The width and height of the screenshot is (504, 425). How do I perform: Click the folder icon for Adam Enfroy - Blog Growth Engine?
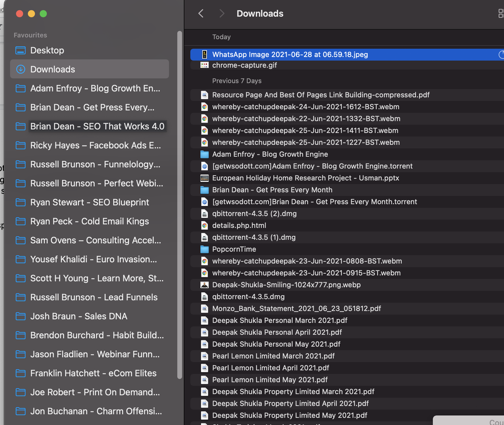[204, 154]
